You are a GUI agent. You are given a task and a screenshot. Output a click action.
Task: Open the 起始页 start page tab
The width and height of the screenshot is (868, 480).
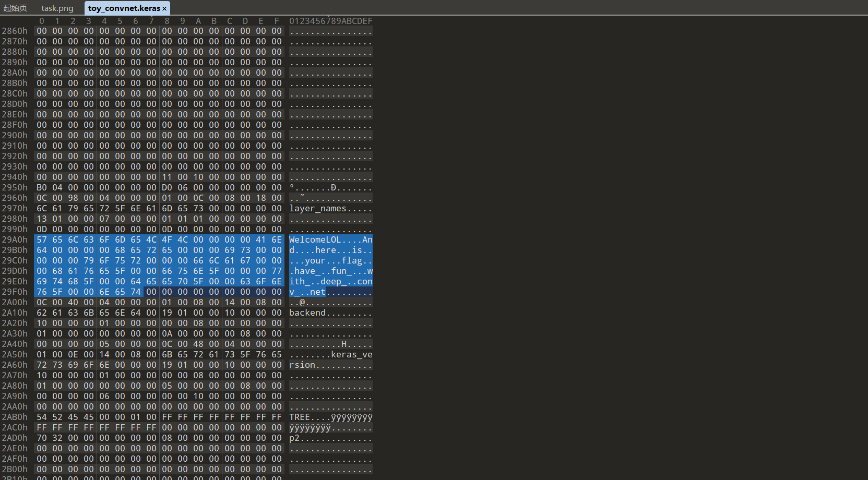tap(15, 8)
